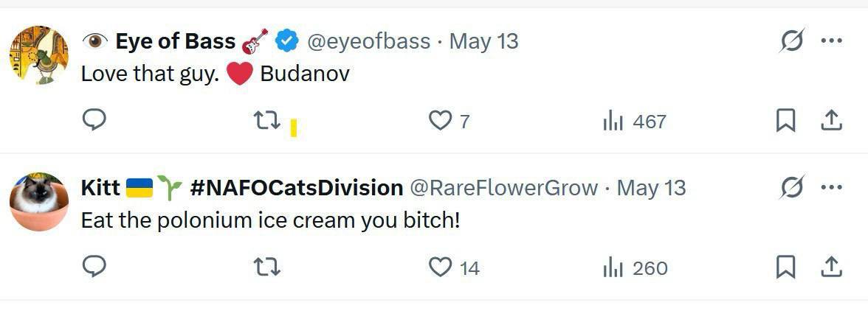The height and width of the screenshot is (311, 868).
Task: Open Kitt's cat profile picture
Action: 38,202
